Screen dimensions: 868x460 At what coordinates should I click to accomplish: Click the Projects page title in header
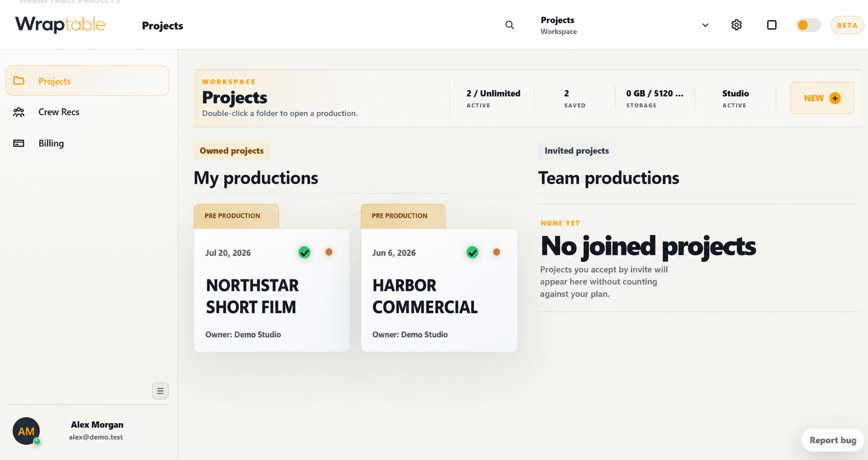pyautogui.click(x=162, y=26)
